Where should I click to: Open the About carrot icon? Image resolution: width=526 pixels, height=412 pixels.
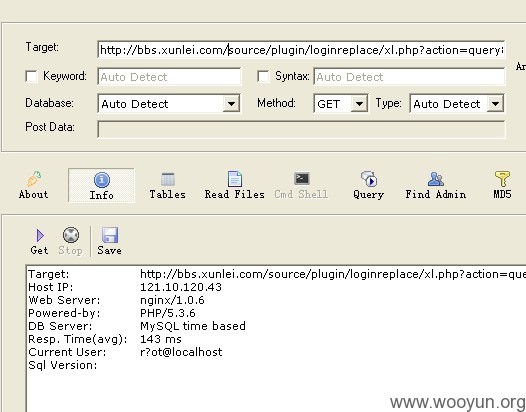tap(34, 179)
